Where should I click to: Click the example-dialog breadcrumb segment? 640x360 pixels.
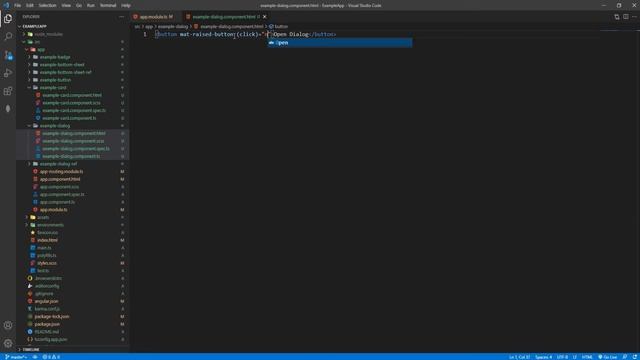click(173, 27)
